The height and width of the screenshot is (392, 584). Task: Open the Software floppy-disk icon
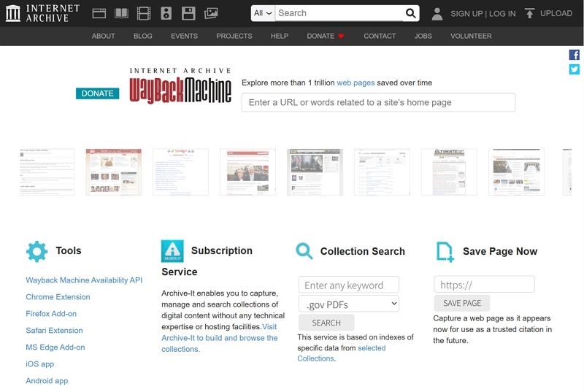point(188,13)
